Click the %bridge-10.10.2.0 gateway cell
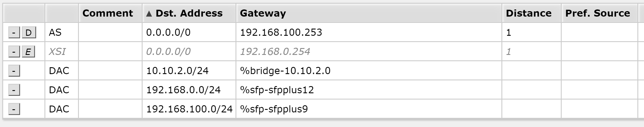The height and width of the screenshot is (127, 644). click(x=285, y=71)
